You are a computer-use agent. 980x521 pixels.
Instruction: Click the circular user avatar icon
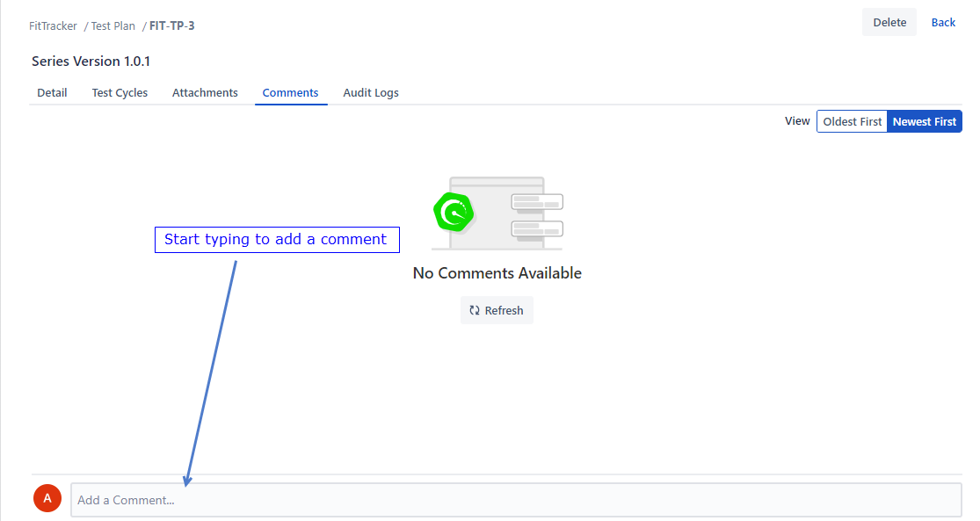point(47,498)
